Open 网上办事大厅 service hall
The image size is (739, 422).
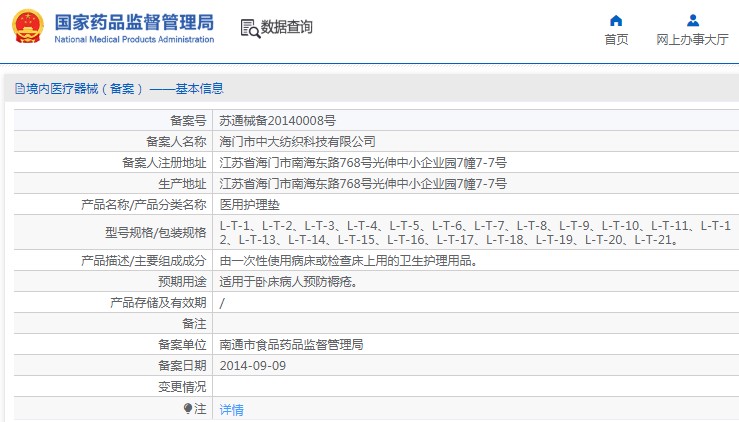click(692, 40)
